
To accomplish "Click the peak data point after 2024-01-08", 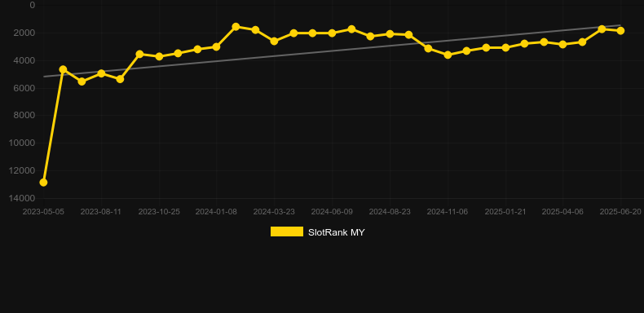I will click(236, 27).
